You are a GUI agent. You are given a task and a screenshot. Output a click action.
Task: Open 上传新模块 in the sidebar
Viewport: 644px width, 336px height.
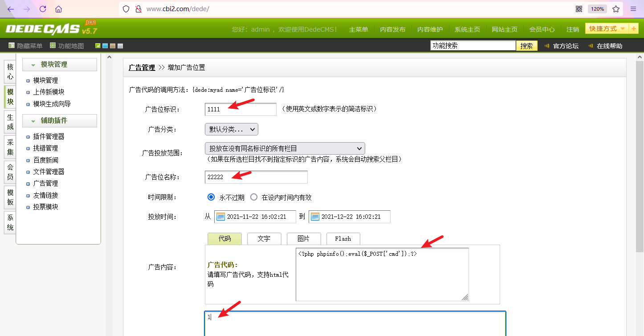point(49,92)
